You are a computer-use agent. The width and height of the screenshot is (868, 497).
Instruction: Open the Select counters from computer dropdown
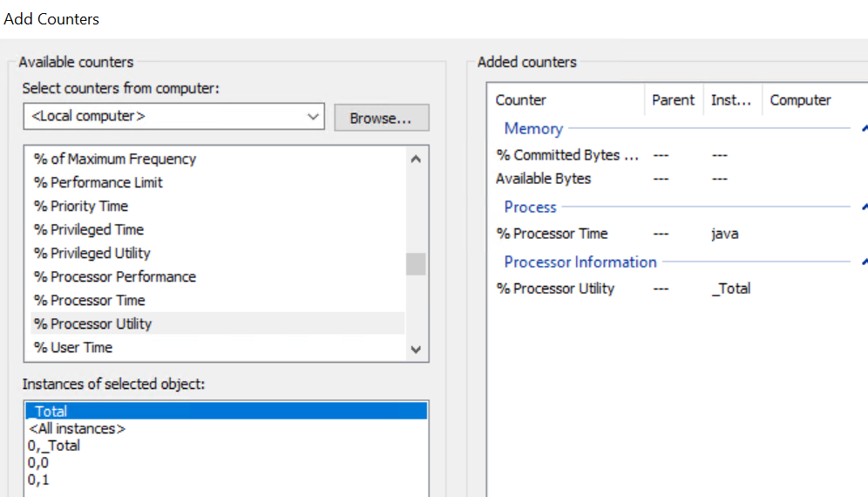tap(313, 116)
